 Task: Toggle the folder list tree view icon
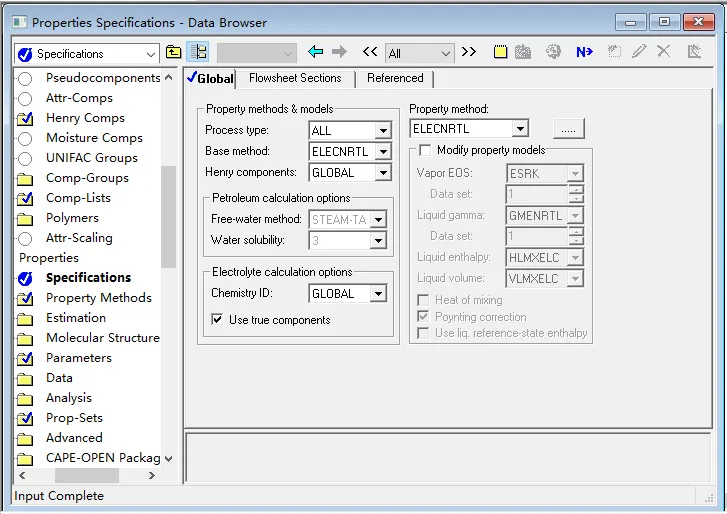click(x=198, y=52)
